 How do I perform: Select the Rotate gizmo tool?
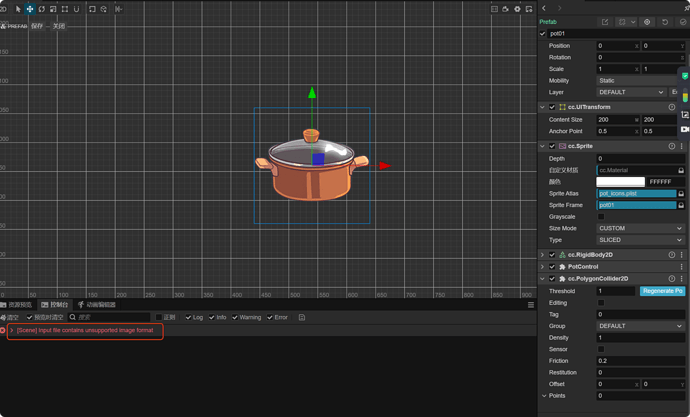tap(41, 9)
